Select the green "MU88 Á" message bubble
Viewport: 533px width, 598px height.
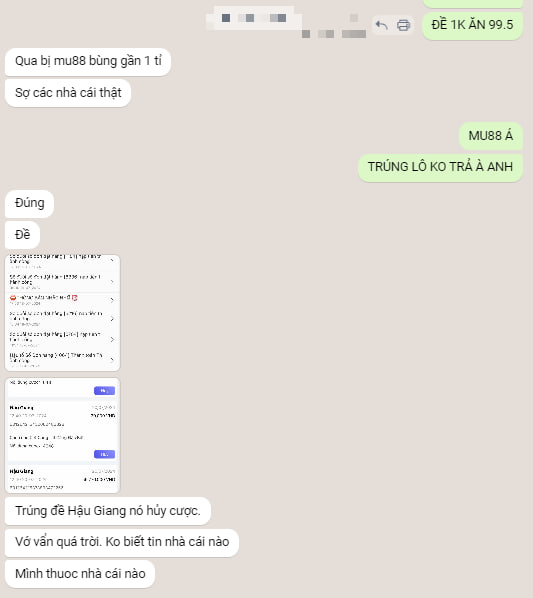point(491,136)
